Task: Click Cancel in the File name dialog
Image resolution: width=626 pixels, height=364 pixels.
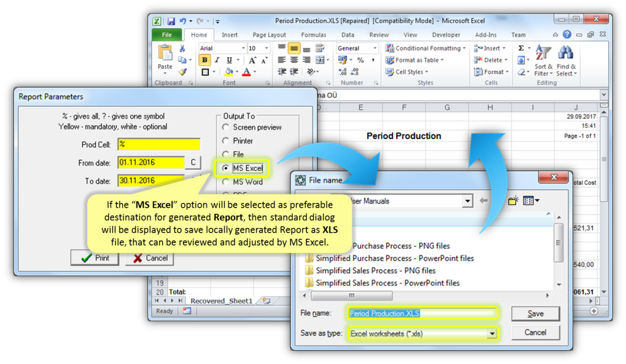Action: pos(535,333)
